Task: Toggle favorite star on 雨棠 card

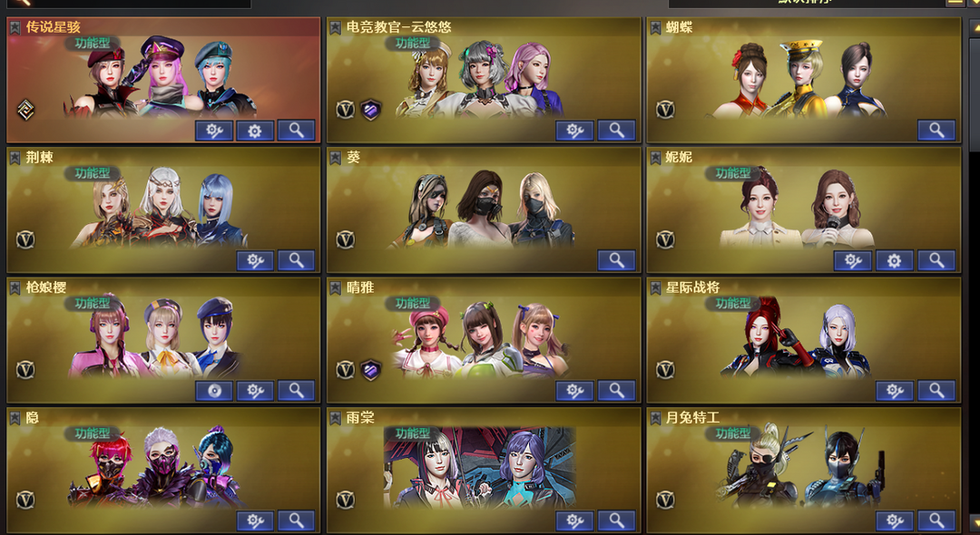Action: point(335,418)
